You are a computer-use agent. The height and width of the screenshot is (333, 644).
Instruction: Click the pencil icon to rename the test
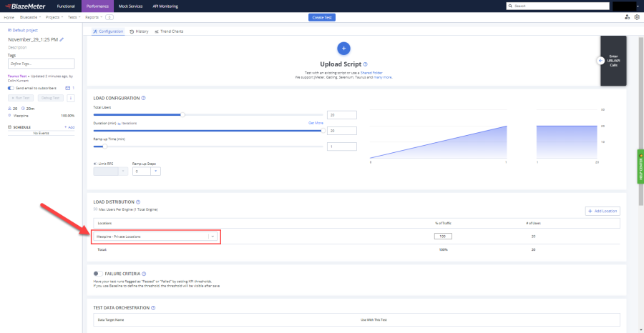click(62, 40)
